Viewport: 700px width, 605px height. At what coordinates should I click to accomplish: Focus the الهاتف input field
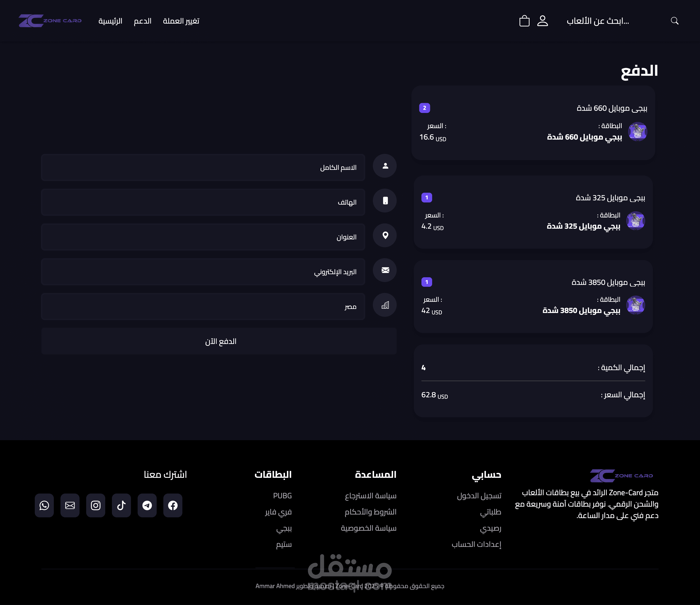(203, 202)
